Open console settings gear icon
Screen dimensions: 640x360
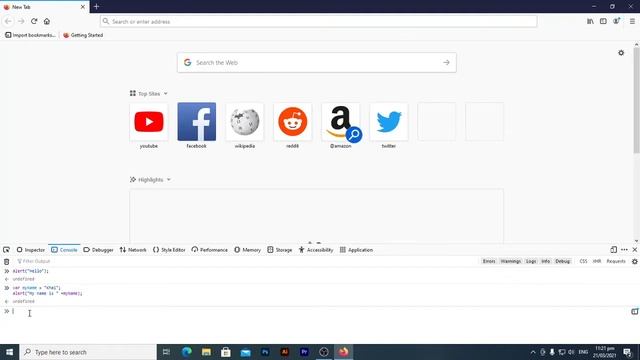[635, 262]
